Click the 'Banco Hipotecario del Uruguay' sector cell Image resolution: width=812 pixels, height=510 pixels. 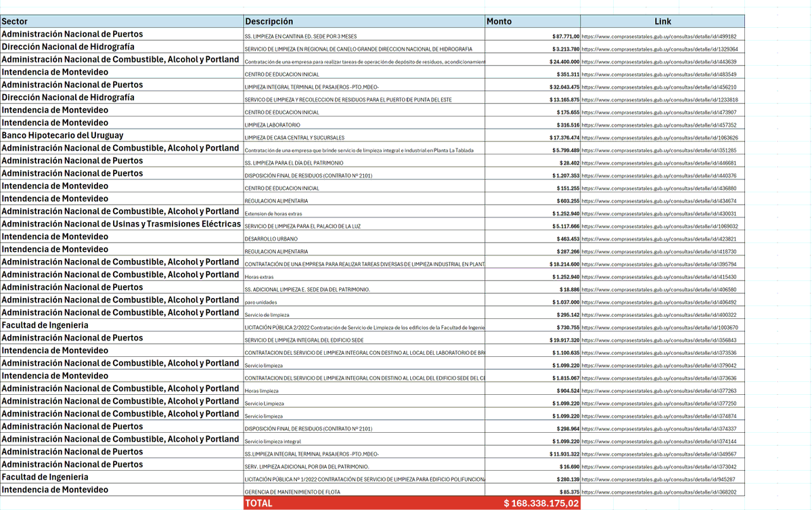(122, 135)
